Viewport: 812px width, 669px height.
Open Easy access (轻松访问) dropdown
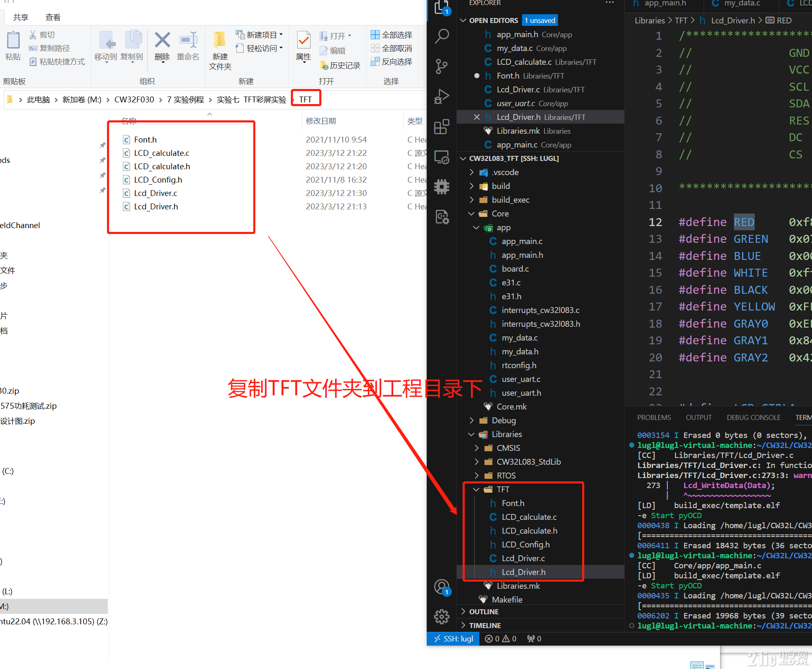(260, 48)
